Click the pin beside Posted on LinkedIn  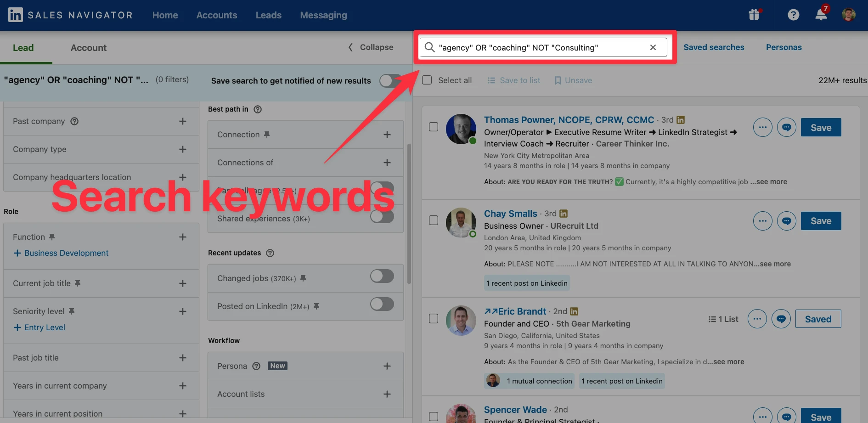tap(316, 306)
